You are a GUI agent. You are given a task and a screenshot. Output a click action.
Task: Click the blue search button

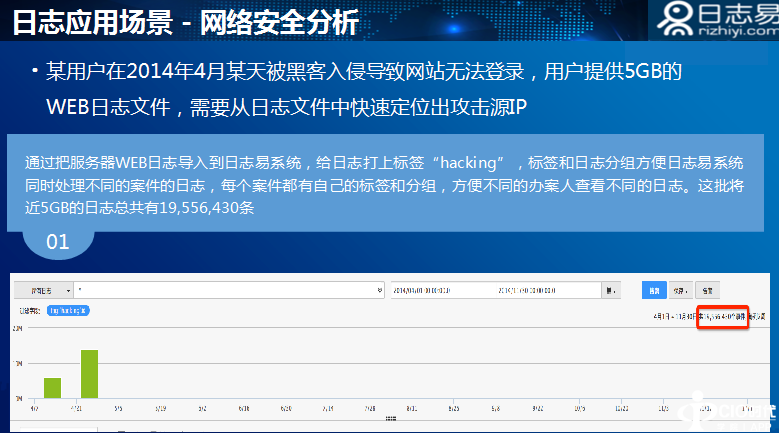tap(653, 290)
